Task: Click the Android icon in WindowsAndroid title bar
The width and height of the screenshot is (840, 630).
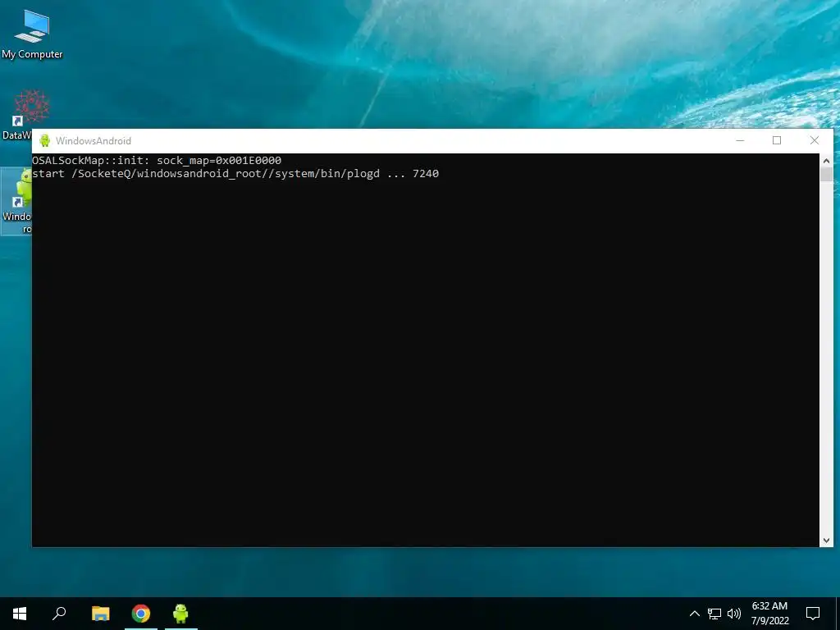Action: coord(45,141)
